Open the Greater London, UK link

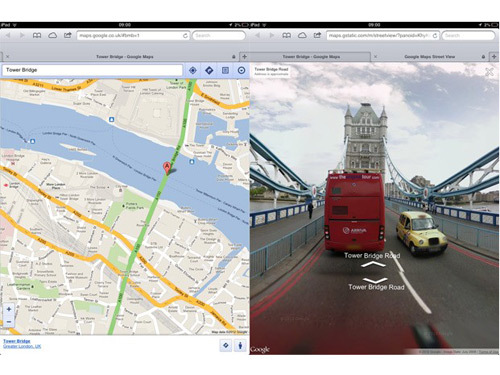pyautogui.click(x=22, y=347)
